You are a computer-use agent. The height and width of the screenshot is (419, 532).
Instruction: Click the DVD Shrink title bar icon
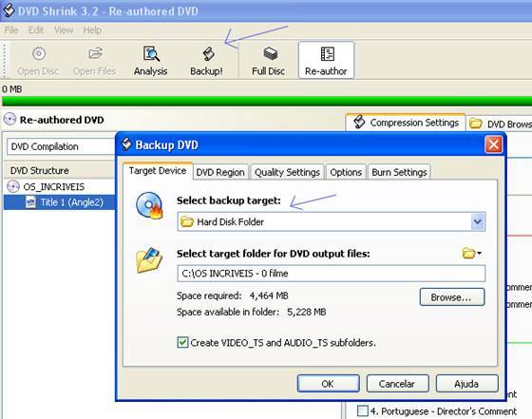coord(9,10)
